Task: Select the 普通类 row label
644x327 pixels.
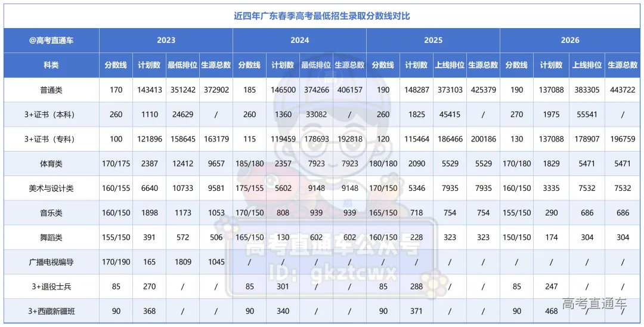Action: [x=51, y=90]
